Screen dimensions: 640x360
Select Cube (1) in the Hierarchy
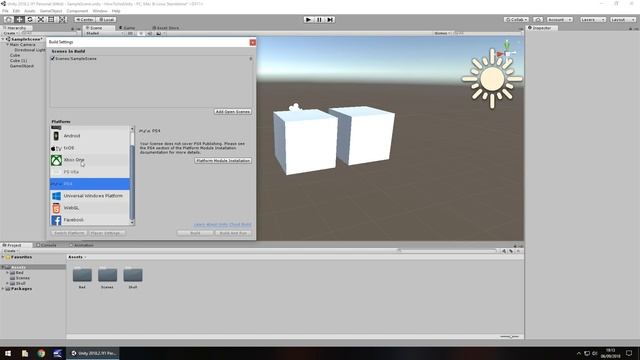point(18,60)
